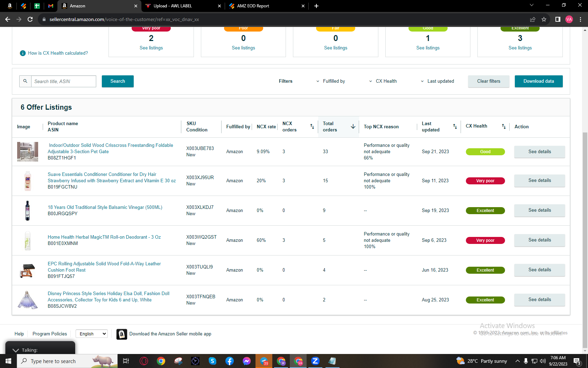588x368 pixels.
Task: Expand the Fulfilled by filter dropdown
Action: [x=330, y=81]
